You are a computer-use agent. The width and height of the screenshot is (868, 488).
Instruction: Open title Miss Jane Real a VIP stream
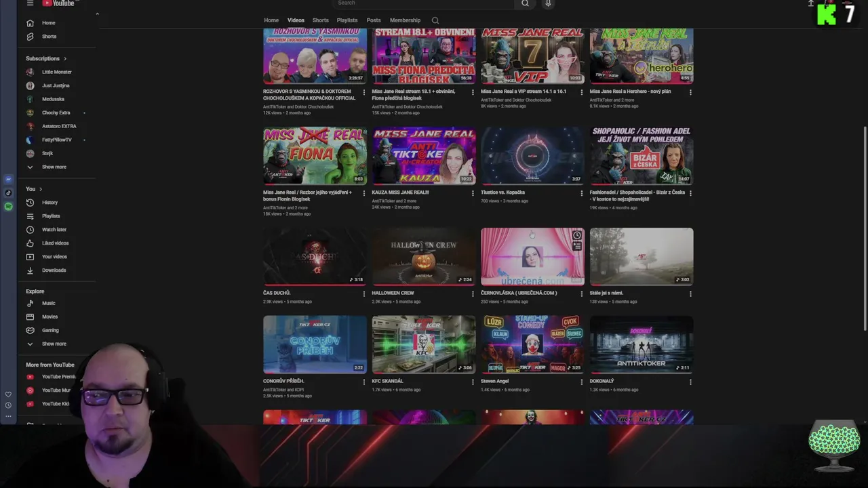[x=524, y=91]
